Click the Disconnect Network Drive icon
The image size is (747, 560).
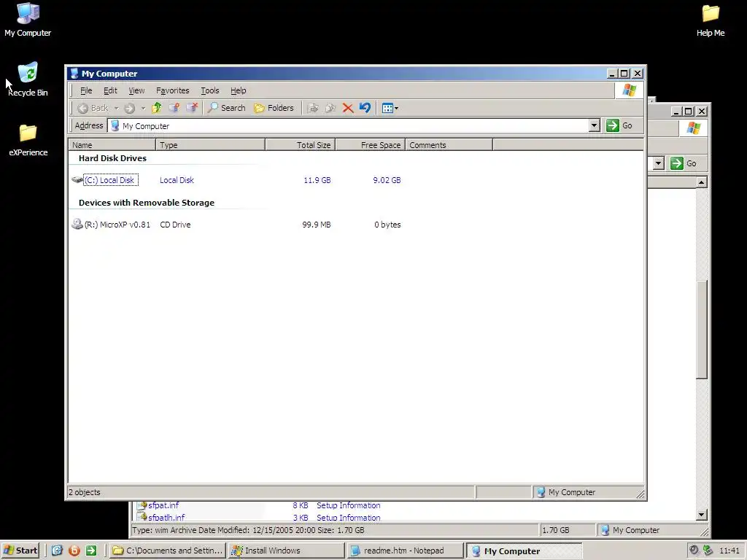point(192,108)
